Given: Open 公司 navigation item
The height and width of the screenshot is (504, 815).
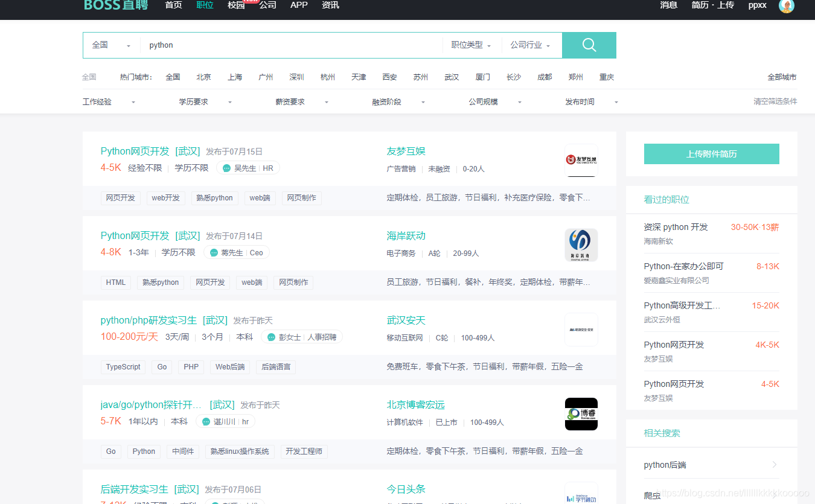Looking at the screenshot, I should [267, 5].
